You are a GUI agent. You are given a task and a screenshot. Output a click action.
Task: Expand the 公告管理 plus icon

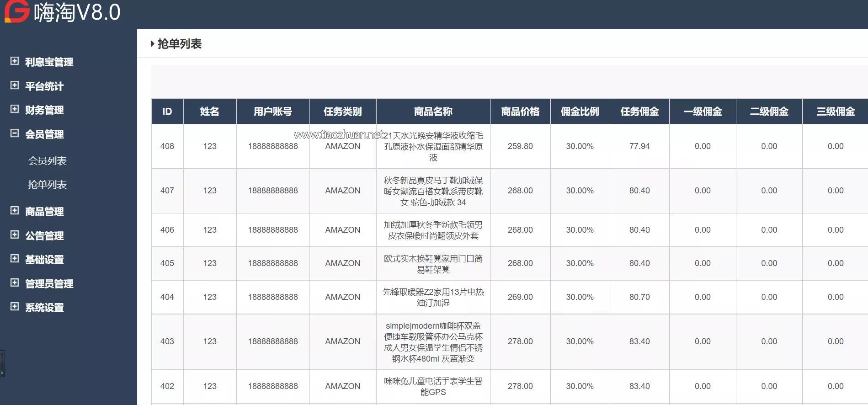(x=15, y=234)
